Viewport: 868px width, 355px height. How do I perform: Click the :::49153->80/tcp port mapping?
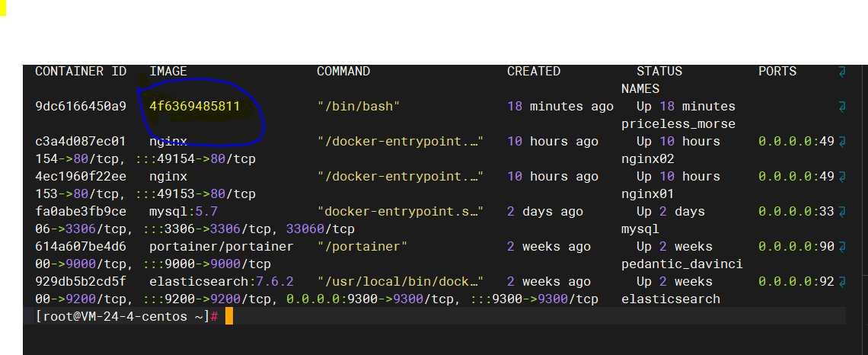196,194
